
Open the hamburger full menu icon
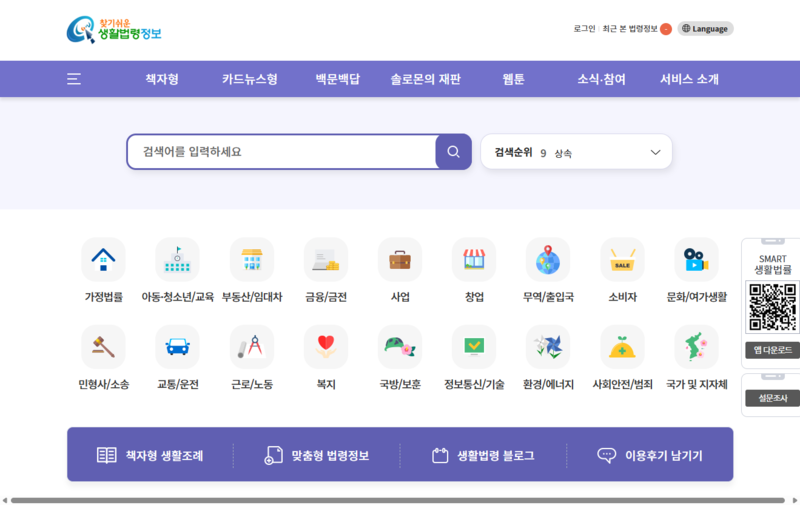[x=74, y=79]
